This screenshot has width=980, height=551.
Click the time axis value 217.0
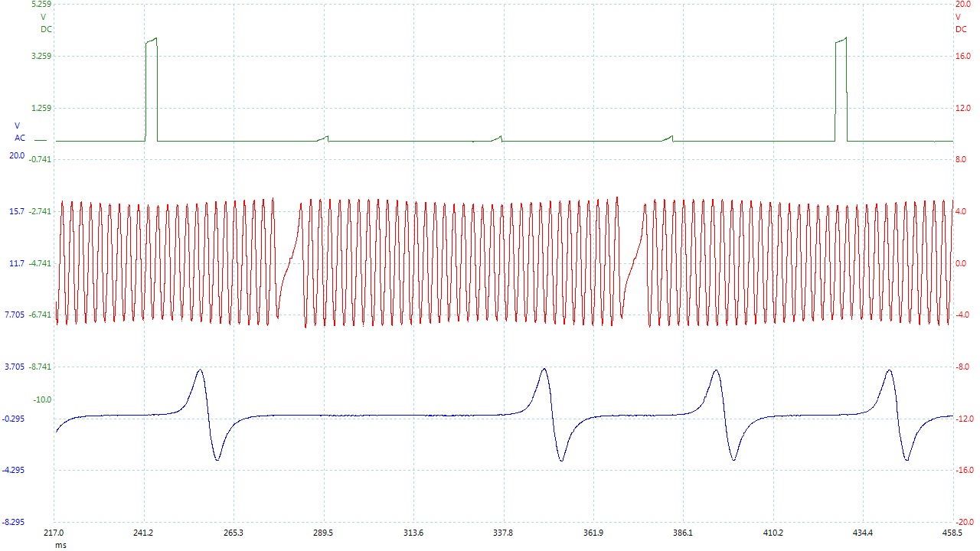pyautogui.click(x=55, y=533)
